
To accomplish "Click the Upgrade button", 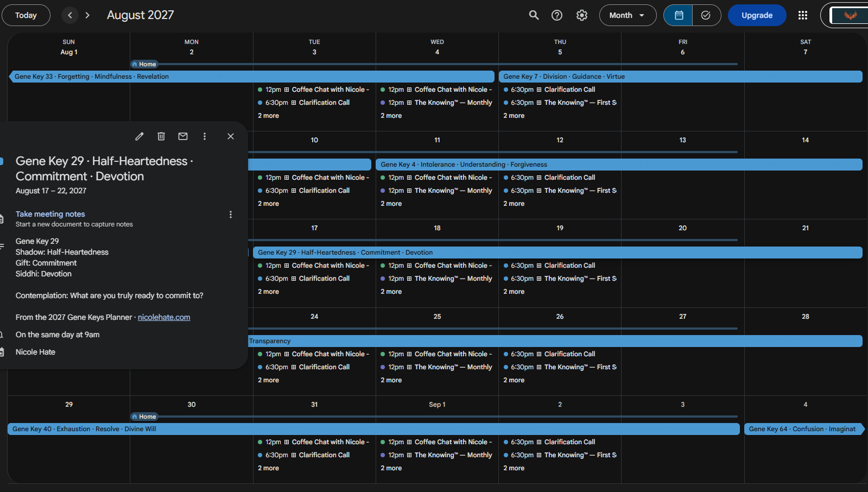I will (x=757, y=15).
